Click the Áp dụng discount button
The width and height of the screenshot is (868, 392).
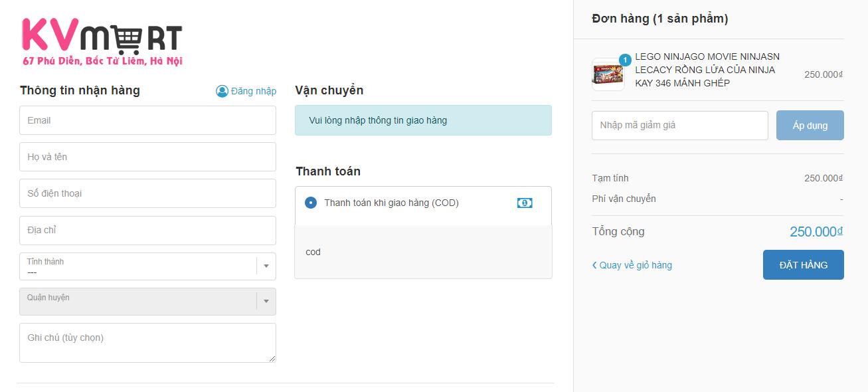pyautogui.click(x=810, y=126)
